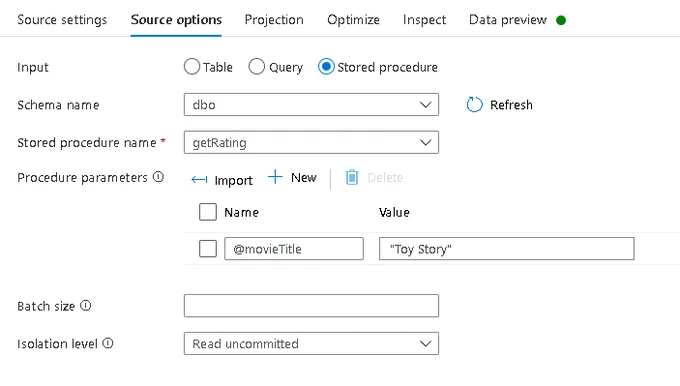The image size is (680, 386).
Task: Open the Data preview tab
Action: [508, 20]
